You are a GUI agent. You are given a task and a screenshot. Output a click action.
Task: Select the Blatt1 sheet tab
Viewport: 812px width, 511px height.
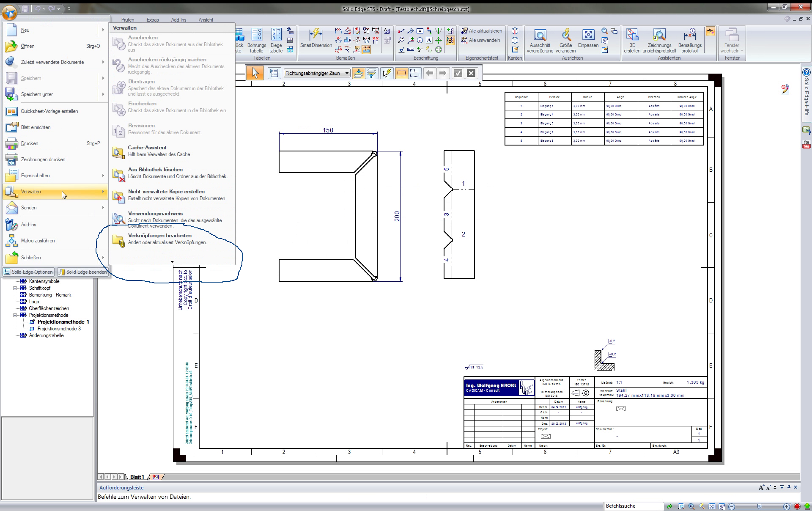[x=137, y=477]
